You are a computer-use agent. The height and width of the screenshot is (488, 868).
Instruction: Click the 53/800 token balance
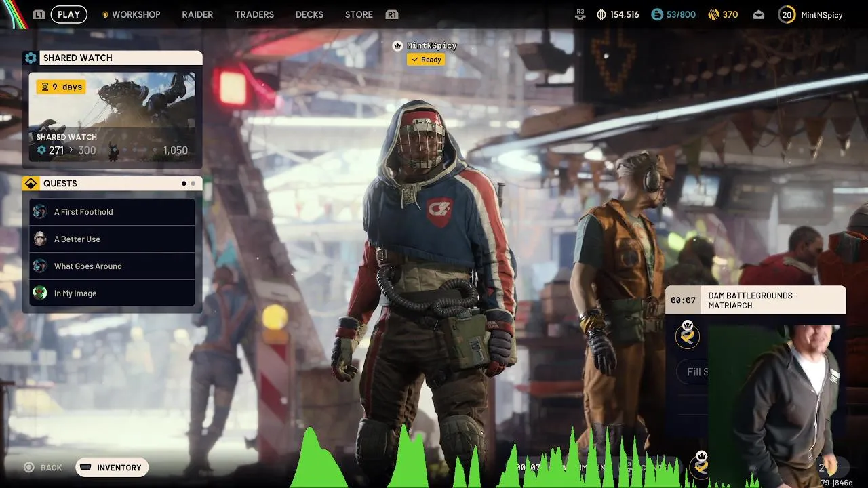coord(681,14)
